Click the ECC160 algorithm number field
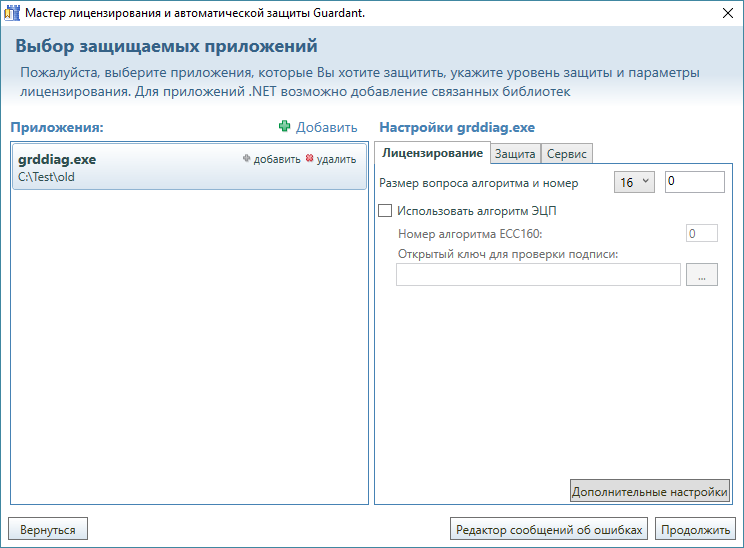The height and width of the screenshot is (548, 744). (x=701, y=234)
